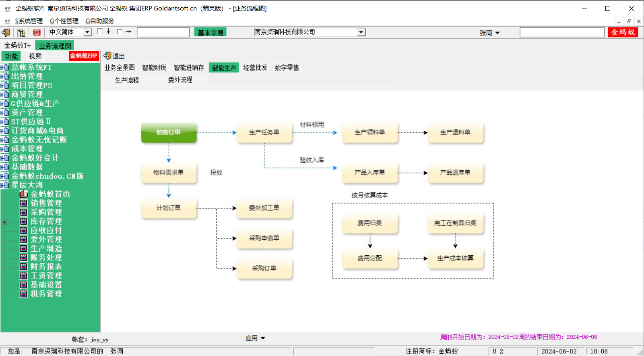Toggle the checkbox with right arrow
The width and height of the screenshot is (644, 356).
click(120, 31)
